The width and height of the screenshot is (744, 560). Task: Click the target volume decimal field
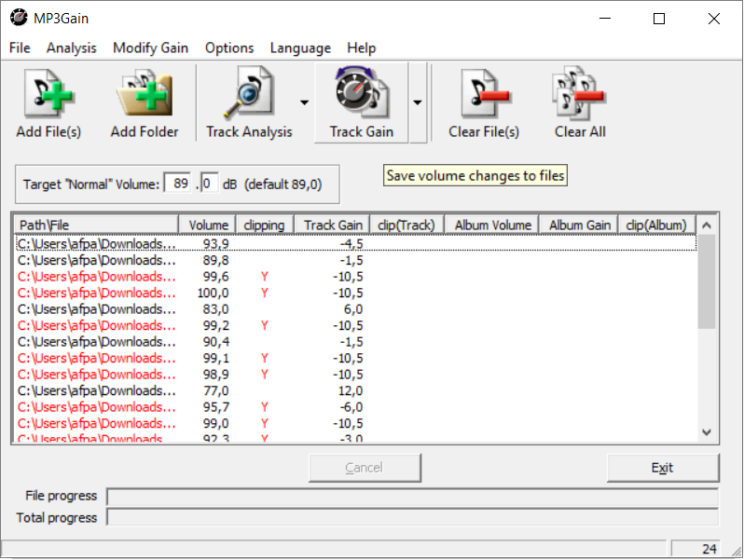208,184
